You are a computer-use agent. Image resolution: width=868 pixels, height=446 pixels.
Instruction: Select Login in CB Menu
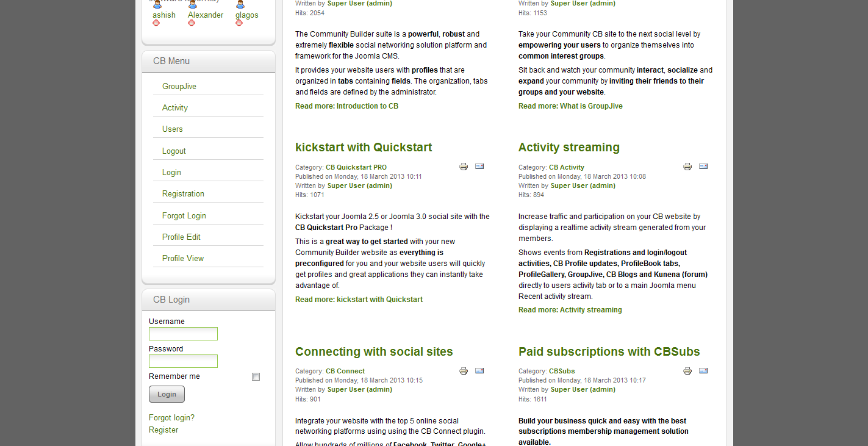click(x=171, y=173)
